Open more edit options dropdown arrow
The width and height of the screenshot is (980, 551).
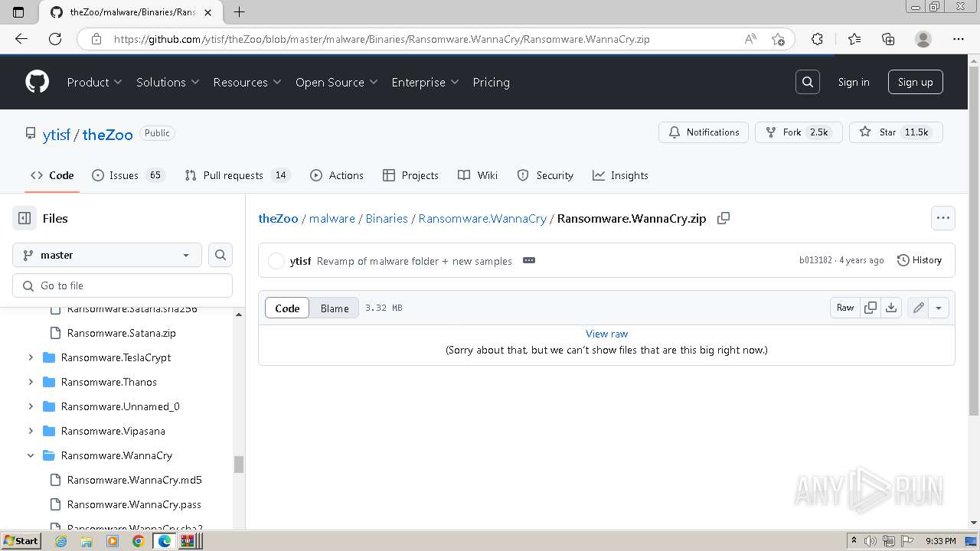point(939,308)
